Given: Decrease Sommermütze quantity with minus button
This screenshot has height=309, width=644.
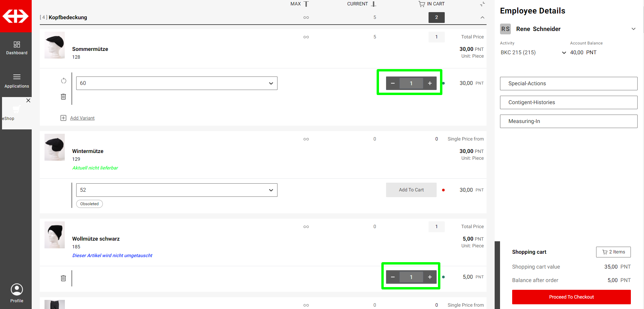Looking at the screenshot, I should 393,83.
